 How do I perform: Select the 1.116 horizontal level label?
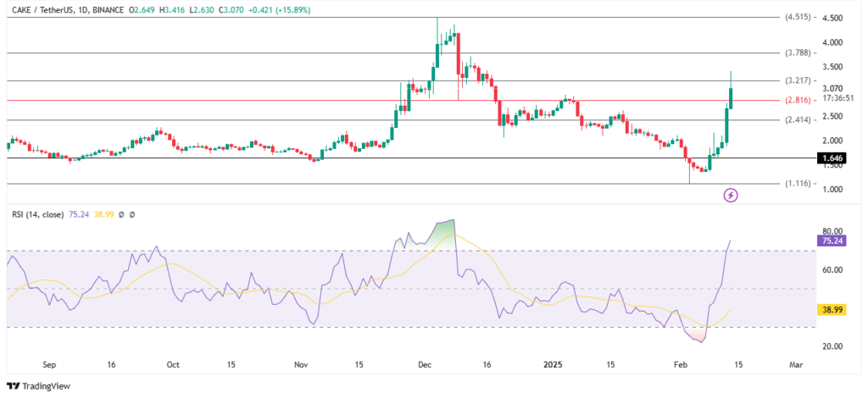click(x=798, y=184)
